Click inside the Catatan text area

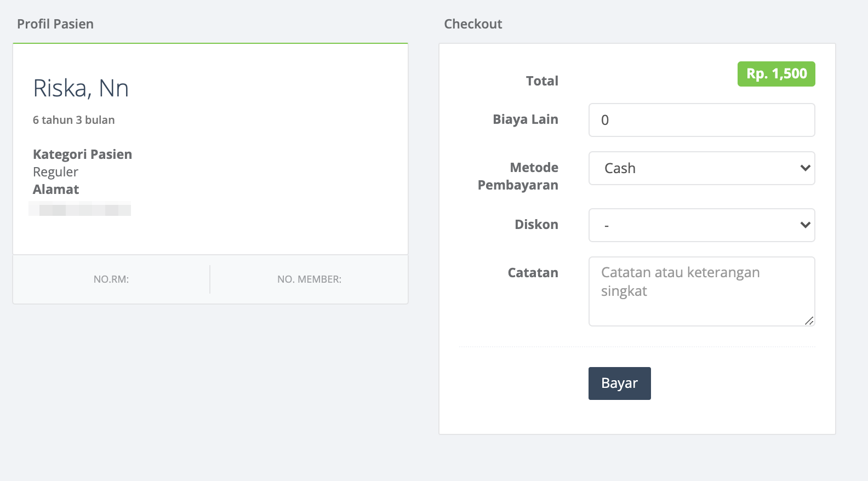pyautogui.click(x=701, y=291)
